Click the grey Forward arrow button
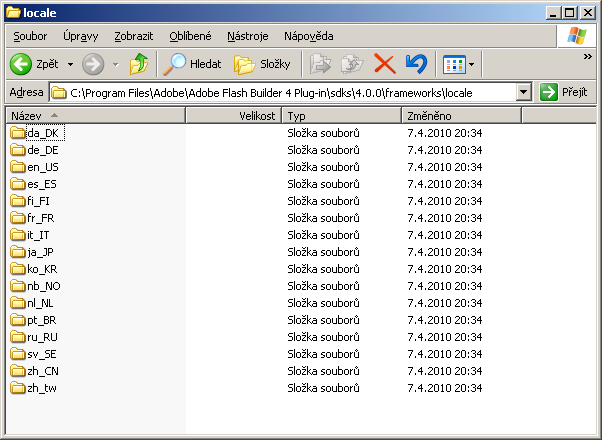Image resolution: width=602 pixels, height=440 pixels. coord(93,64)
